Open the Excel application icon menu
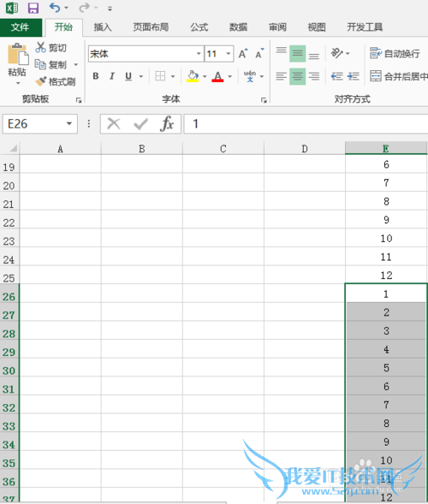Image resolution: width=428 pixels, height=504 pixels. tap(12, 8)
